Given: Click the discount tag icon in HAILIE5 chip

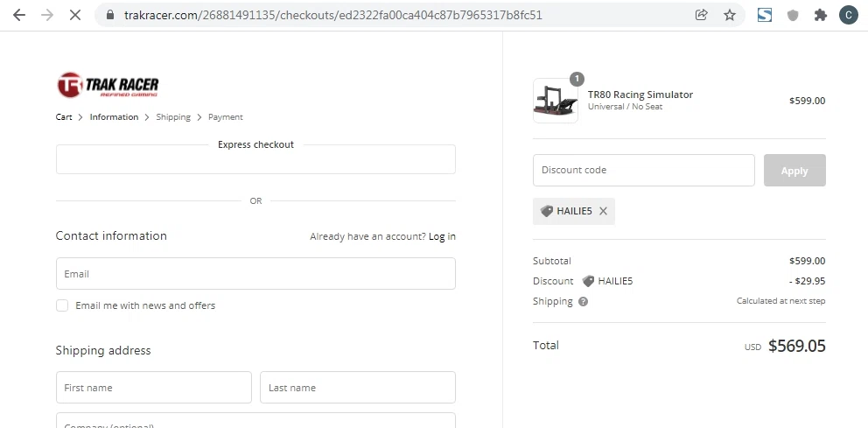Looking at the screenshot, I should (x=546, y=211).
